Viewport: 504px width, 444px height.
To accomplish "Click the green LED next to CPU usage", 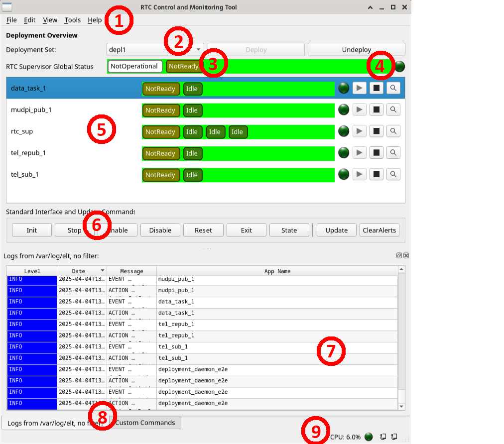I will (x=369, y=437).
